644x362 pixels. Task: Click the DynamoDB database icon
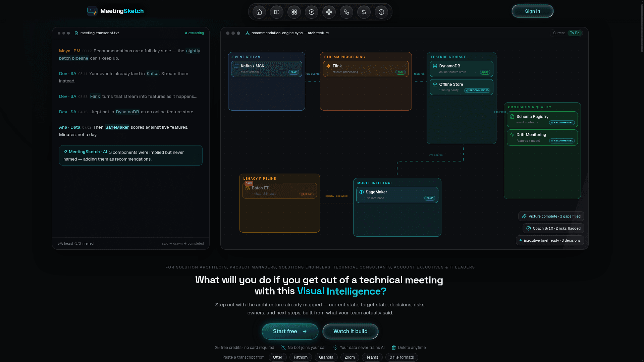point(435,66)
